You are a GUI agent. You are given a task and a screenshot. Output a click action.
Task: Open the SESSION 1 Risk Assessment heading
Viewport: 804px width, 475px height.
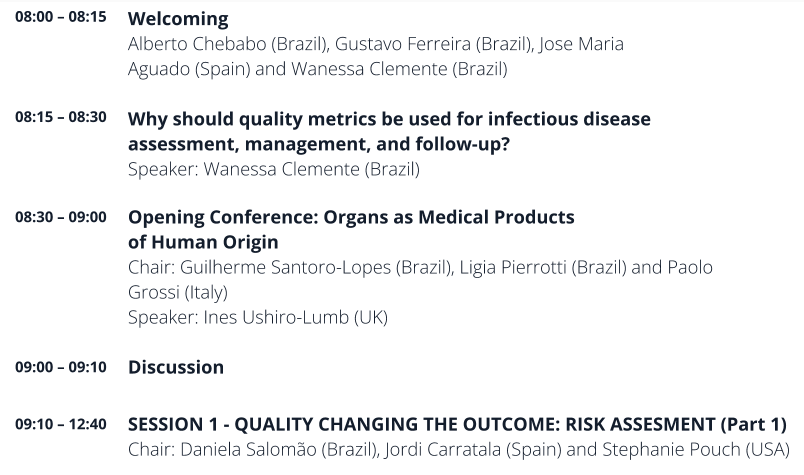click(457, 424)
